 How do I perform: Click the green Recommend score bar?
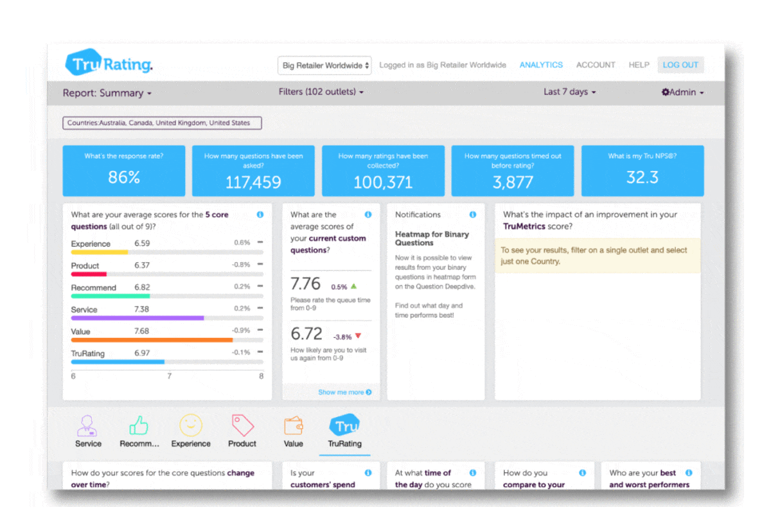coord(111,296)
